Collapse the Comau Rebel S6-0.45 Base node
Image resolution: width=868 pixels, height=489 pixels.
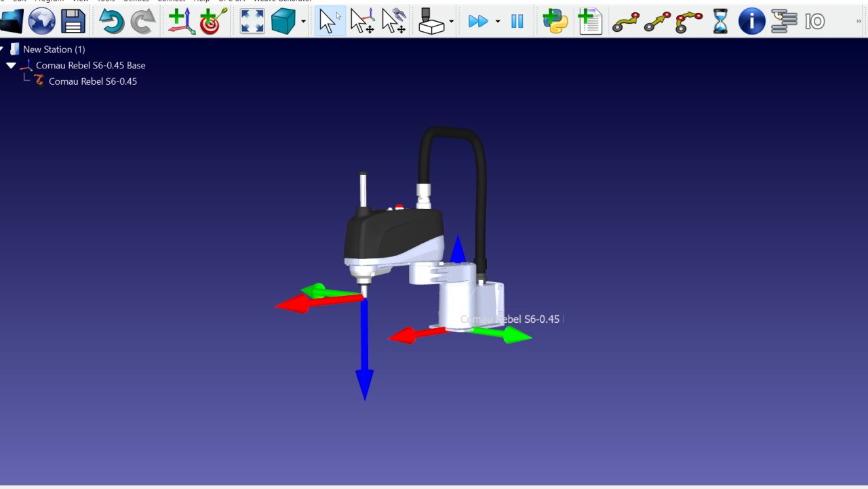[11, 66]
